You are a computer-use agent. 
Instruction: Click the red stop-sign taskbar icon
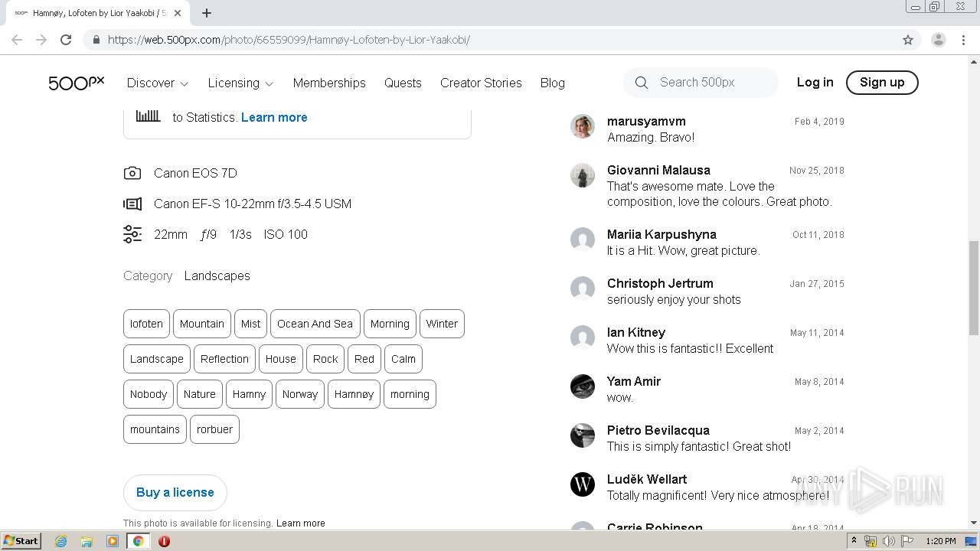click(164, 541)
